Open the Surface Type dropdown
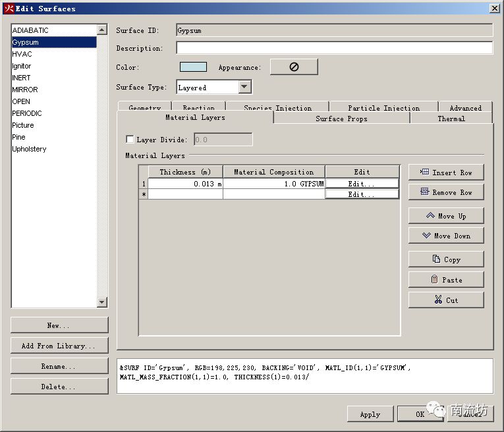This screenshot has height=432, width=504. click(x=244, y=87)
